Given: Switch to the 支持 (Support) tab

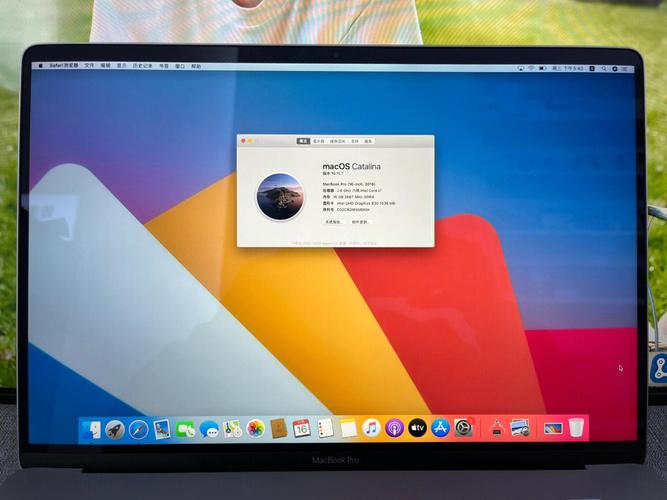Looking at the screenshot, I should [x=355, y=141].
